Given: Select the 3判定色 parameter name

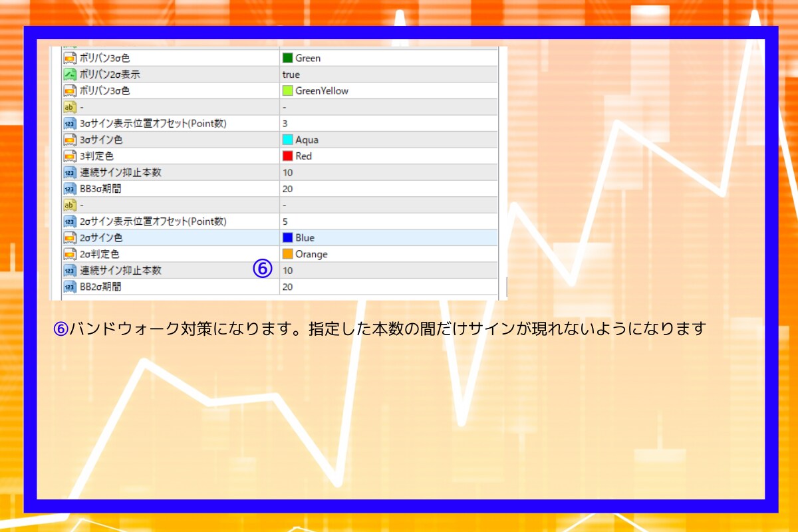Looking at the screenshot, I should (96, 156).
